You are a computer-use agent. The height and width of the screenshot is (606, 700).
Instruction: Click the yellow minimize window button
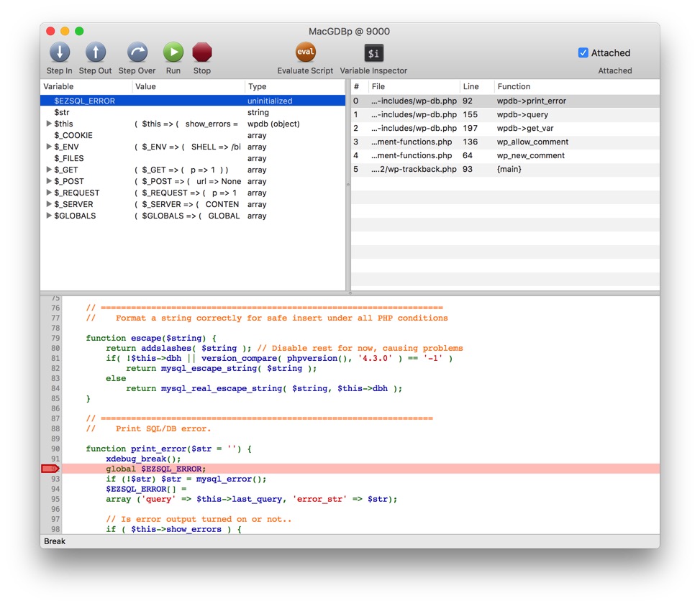65,31
